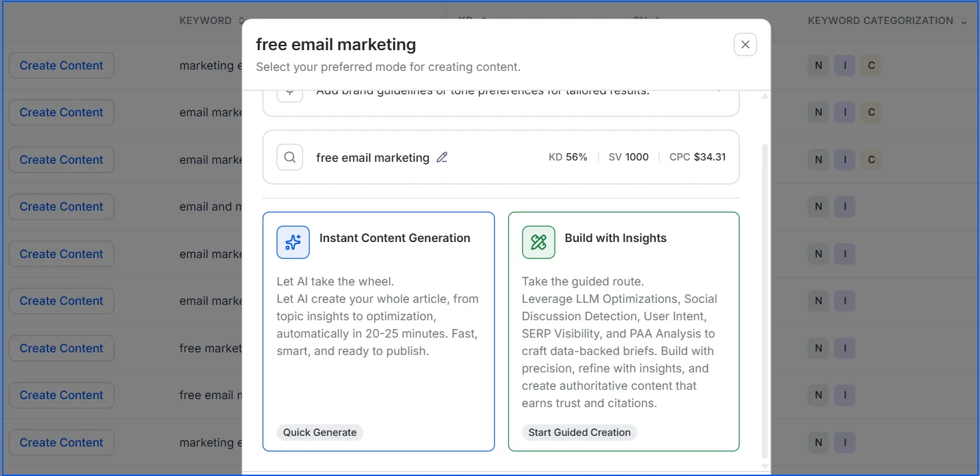Click the I badge in 'email and m' row
The width and height of the screenshot is (980, 476).
point(845,207)
